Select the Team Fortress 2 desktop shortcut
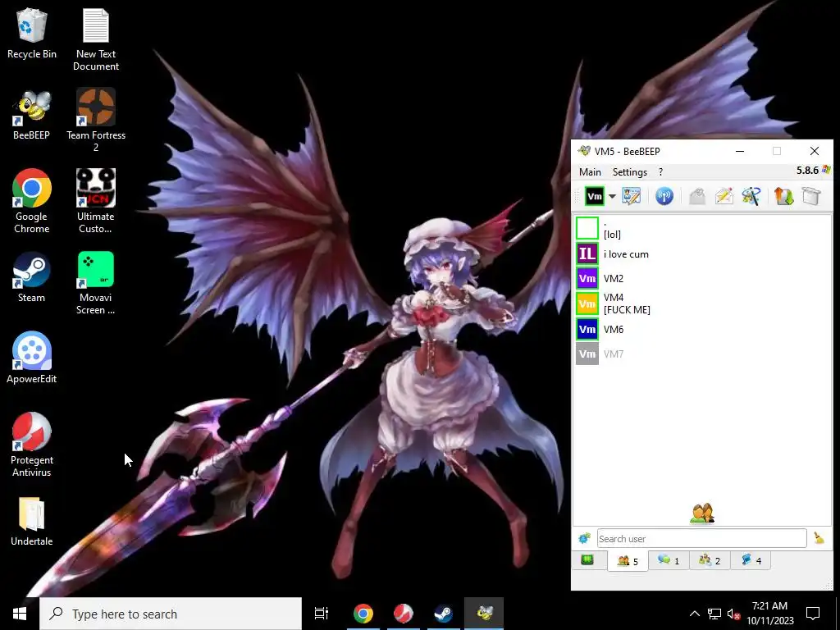840x630 pixels. pyautogui.click(x=96, y=120)
